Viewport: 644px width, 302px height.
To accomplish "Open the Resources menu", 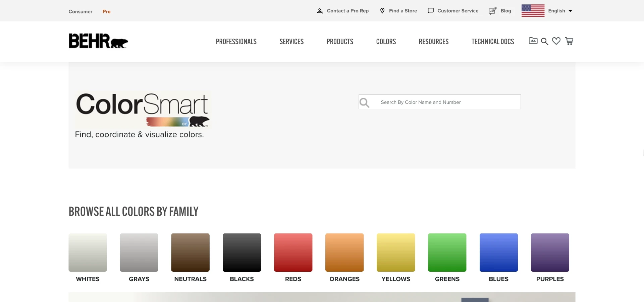I will (434, 42).
